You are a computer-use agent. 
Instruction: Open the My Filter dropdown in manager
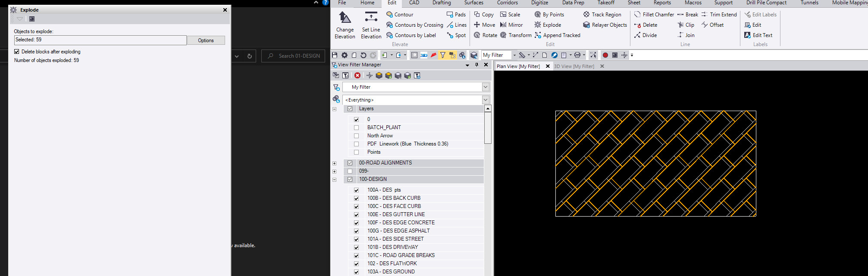(x=486, y=87)
